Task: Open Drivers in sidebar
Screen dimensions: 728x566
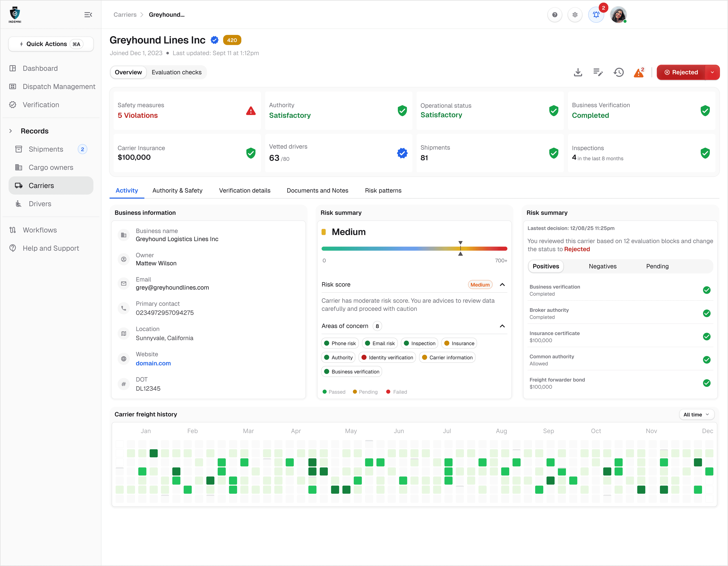Action: coord(51,204)
